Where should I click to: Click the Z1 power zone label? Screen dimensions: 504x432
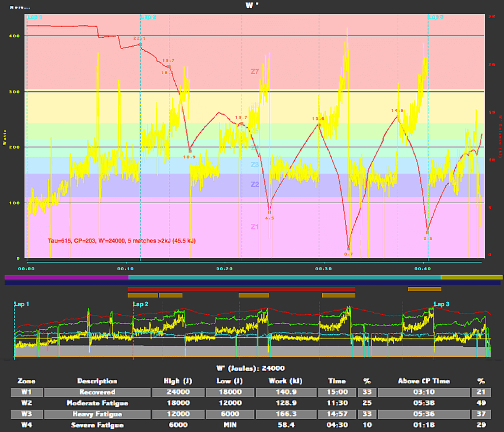(x=254, y=227)
